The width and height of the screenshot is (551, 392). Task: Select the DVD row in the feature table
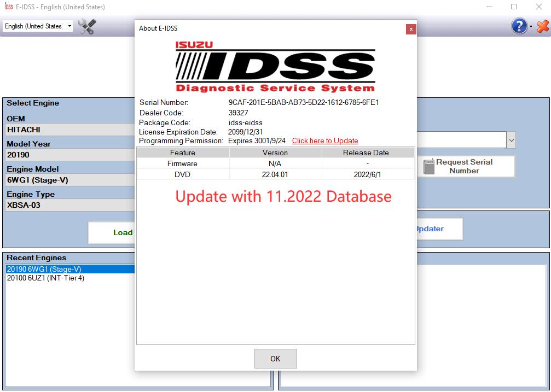click(276, 174)
